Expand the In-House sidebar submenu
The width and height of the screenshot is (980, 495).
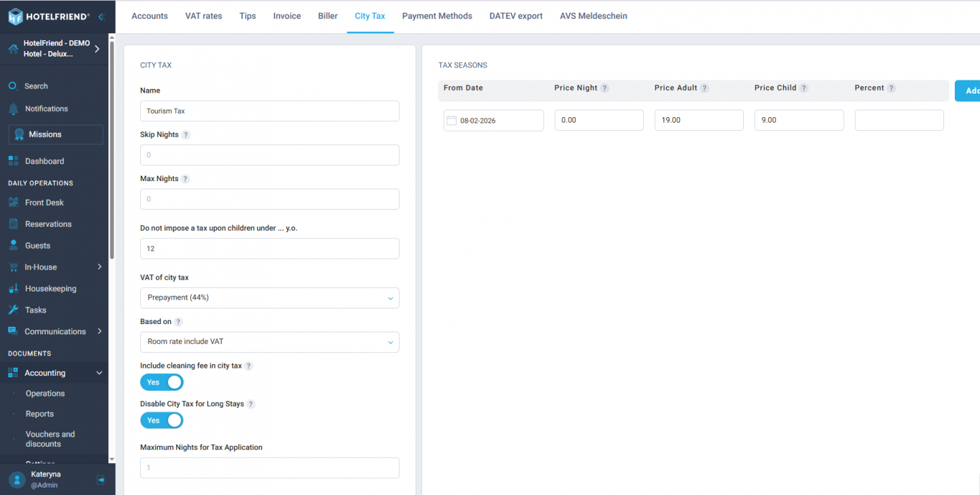point(99,267)
